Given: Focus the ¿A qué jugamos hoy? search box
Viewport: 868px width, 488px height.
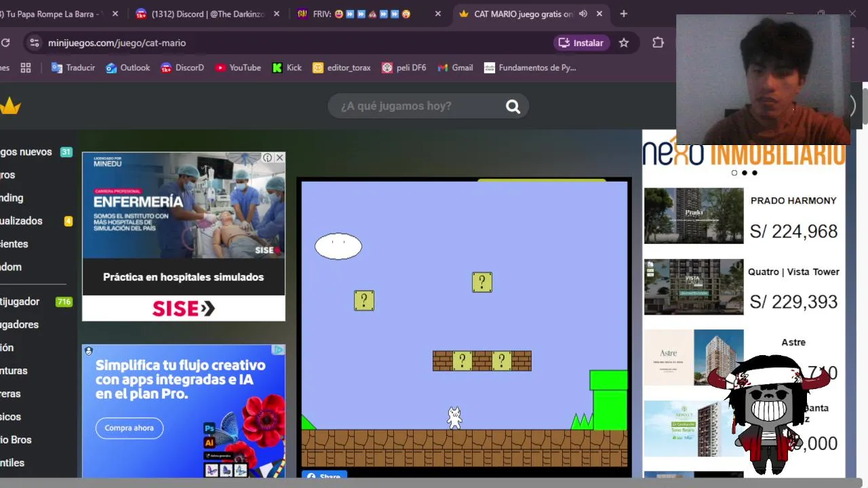Looking at the screenshot, I should [428, 106].
